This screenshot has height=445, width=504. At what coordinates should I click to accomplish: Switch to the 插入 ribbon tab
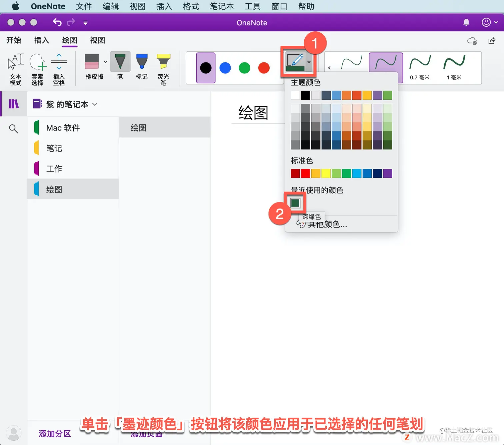[42, 40]
